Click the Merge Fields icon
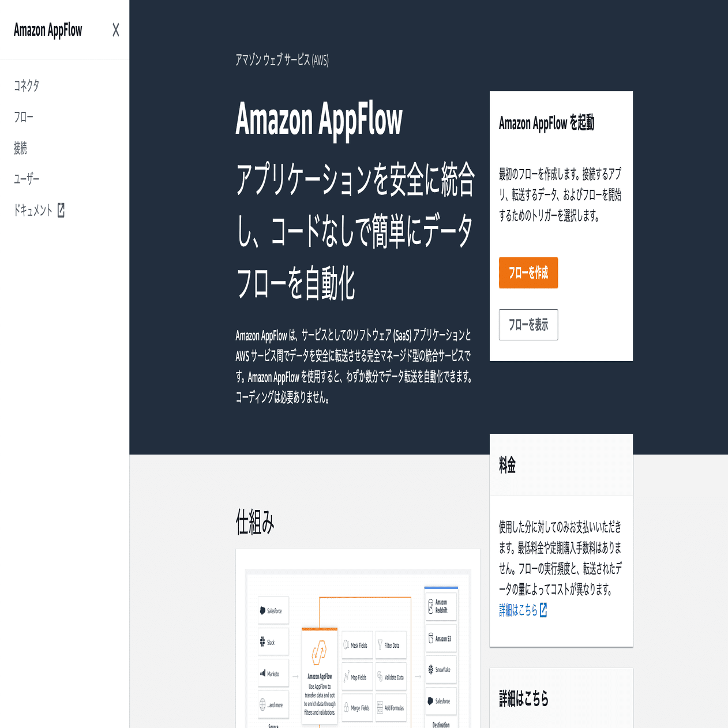Image resolution: width=728 pixels, height=728 pixels. click(347, 707)
